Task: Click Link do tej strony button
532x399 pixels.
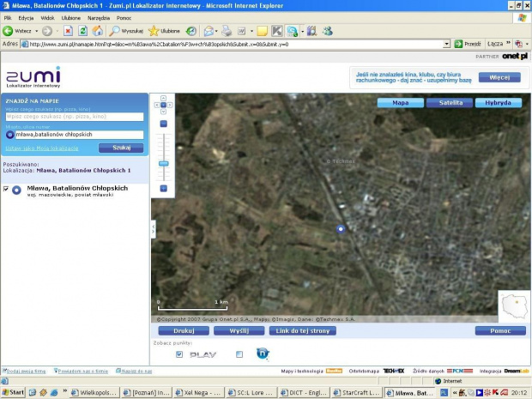Action: pos(303,331)
